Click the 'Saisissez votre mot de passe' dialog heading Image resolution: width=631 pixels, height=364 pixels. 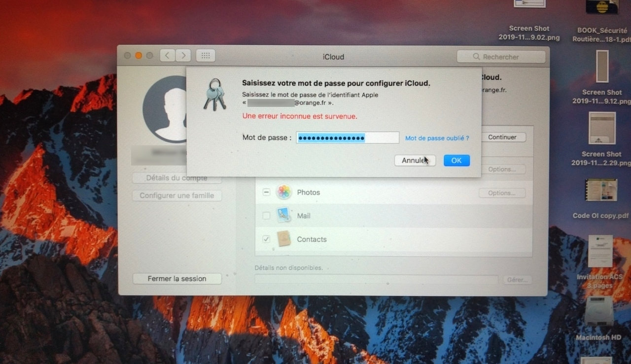[336, 83]
